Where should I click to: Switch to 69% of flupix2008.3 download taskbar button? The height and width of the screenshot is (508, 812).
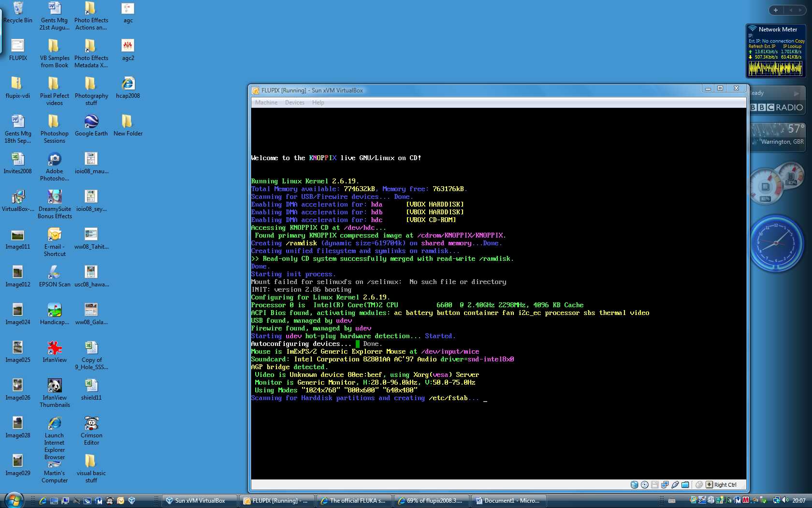click(431, 501)
